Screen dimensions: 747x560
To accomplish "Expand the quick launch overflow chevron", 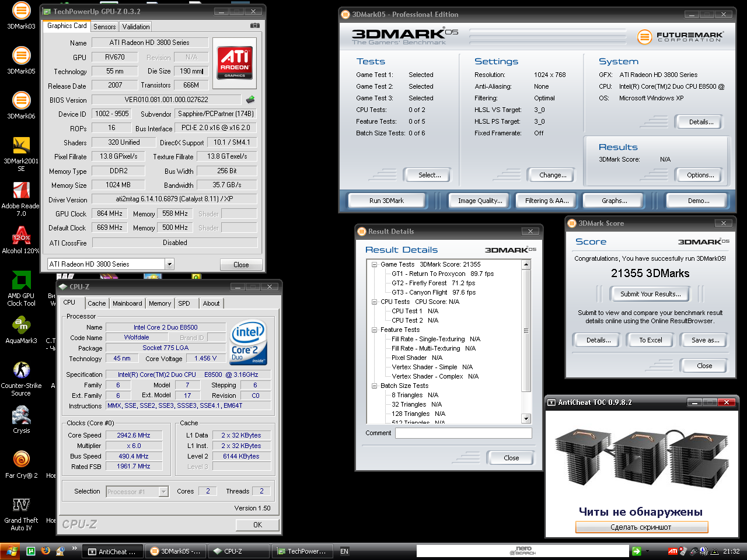I will point(75,548).
